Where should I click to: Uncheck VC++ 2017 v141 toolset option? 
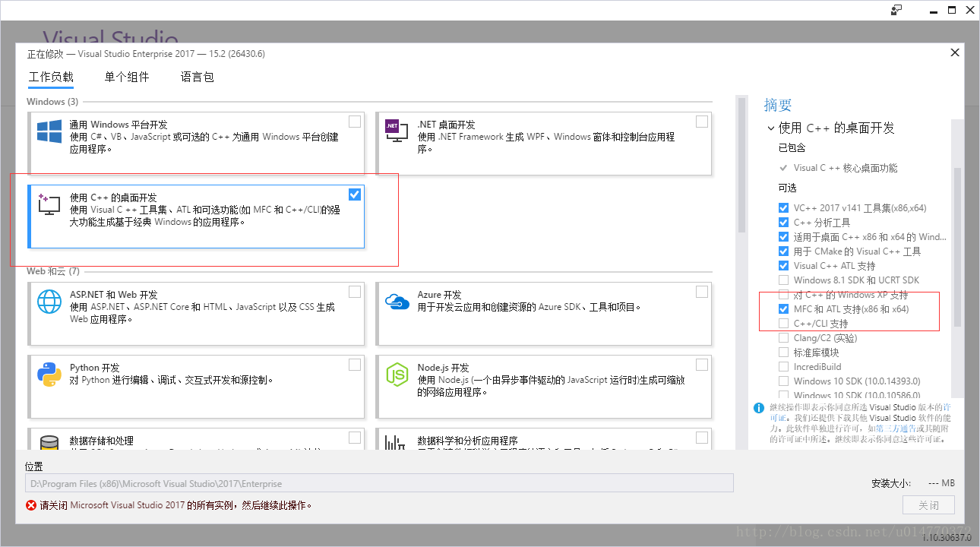click(x=783, y=208)
